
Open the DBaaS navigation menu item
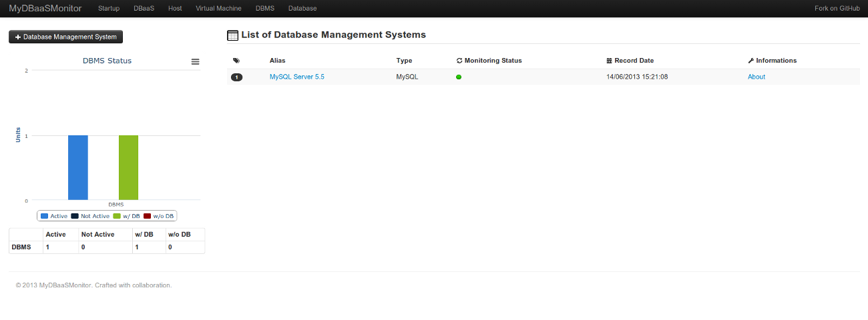(x=144, y=9)
